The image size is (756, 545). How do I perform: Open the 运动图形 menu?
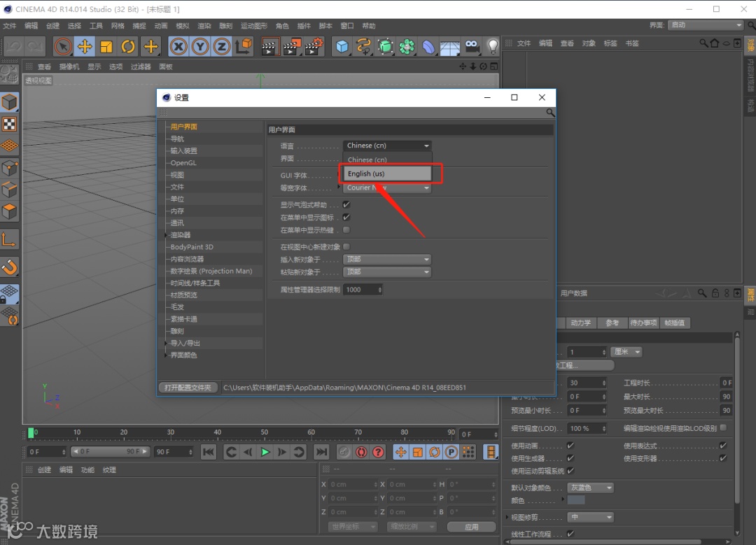pos(254,26)
